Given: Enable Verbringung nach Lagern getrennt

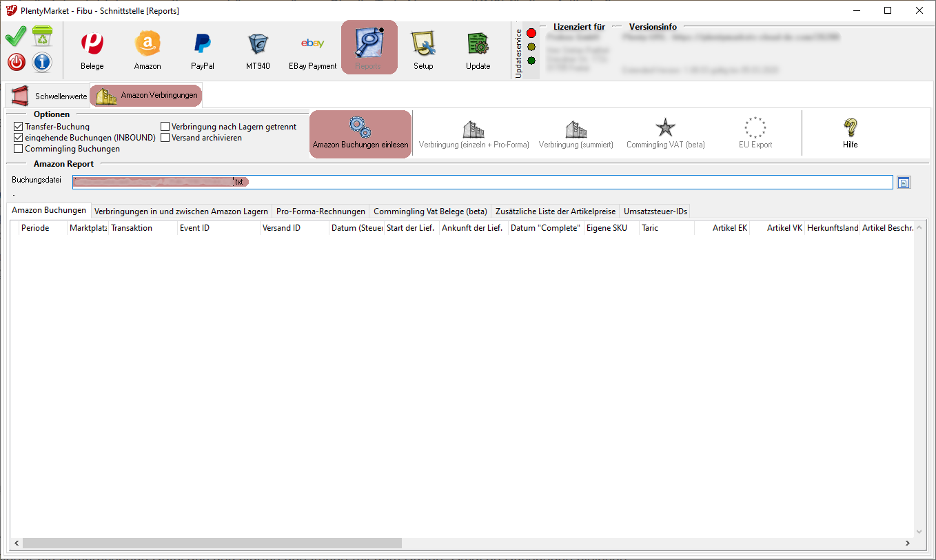Looking at the screenshot, I should point(165,127).
